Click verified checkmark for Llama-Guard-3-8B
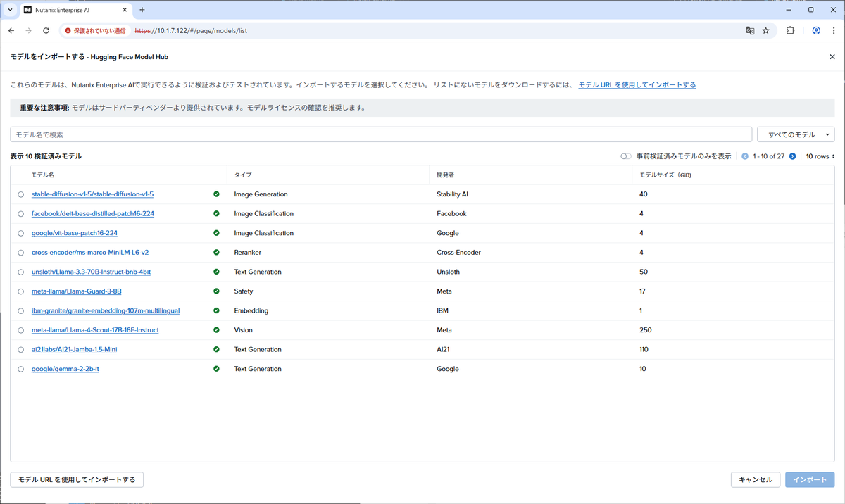Screen dimensions: 845x504 [x=216, y=291]
